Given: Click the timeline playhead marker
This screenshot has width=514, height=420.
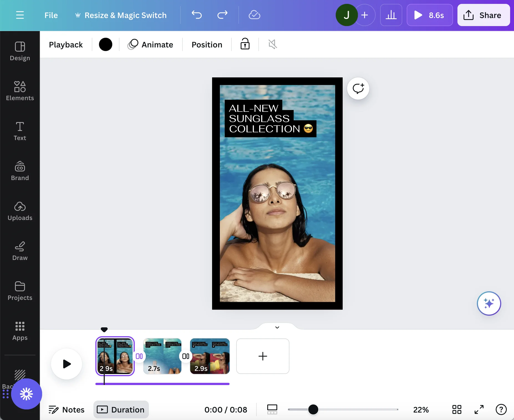Looking at the screenshot, I should tap(104, 330).
